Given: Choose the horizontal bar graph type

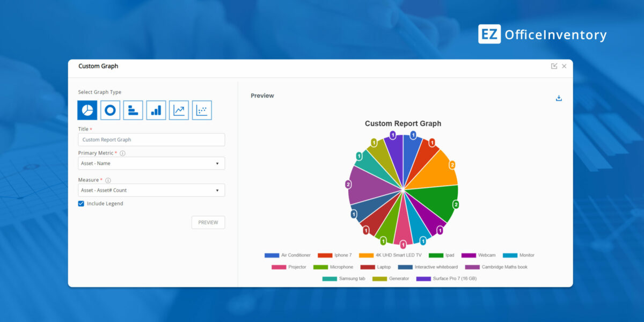Looking at the screenshot, I should (133, 110).
